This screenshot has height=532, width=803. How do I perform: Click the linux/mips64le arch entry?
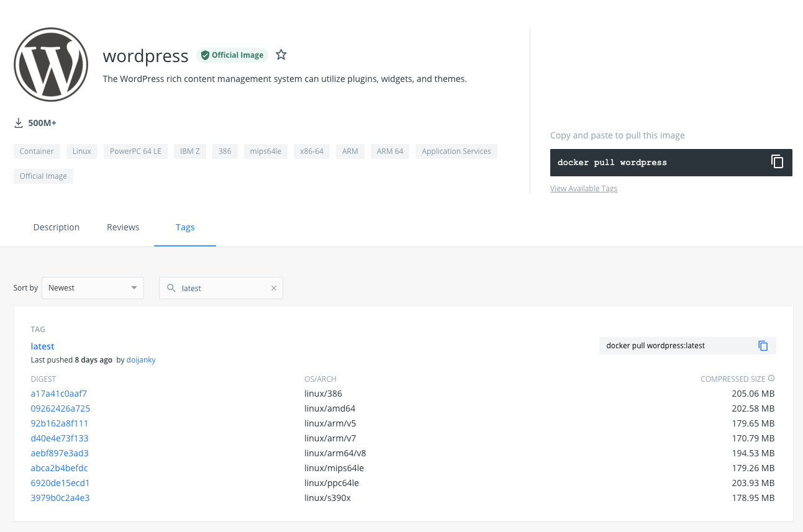click(x=334, y=468)
